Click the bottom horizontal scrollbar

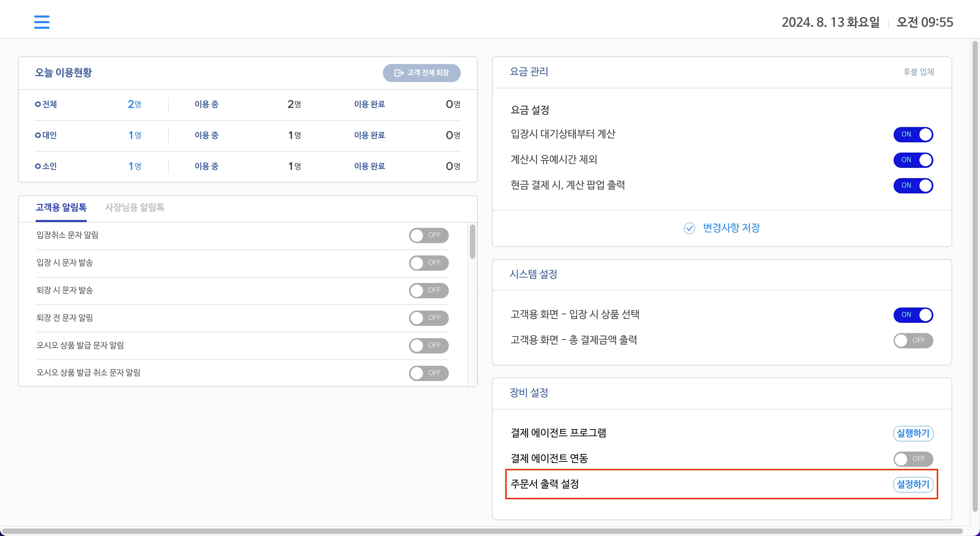click(483, 531)
